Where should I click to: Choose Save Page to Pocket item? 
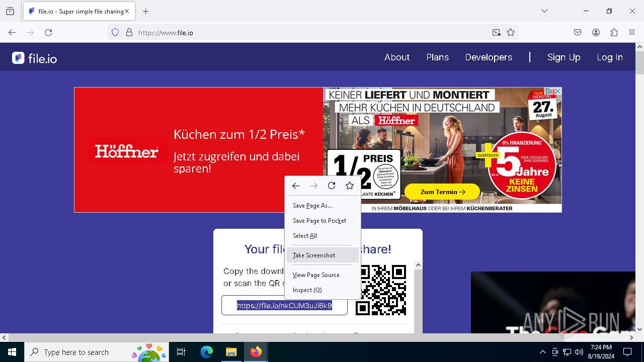click(x=323, y=221)
